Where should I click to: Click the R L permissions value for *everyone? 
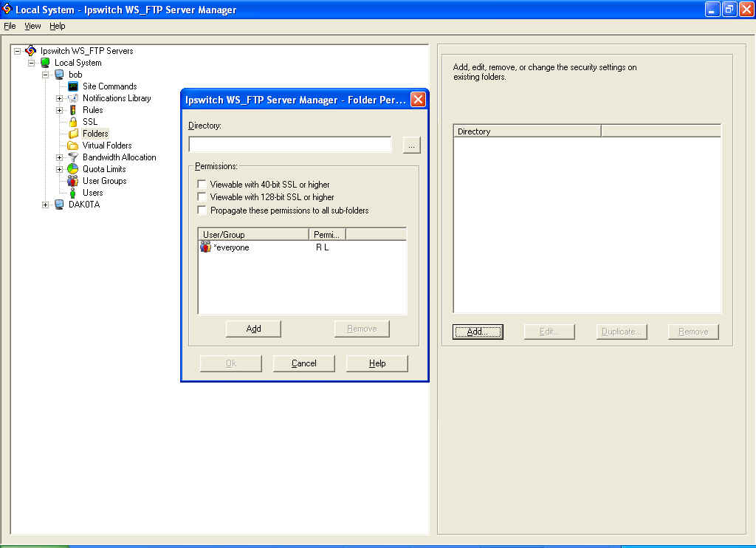323,247
